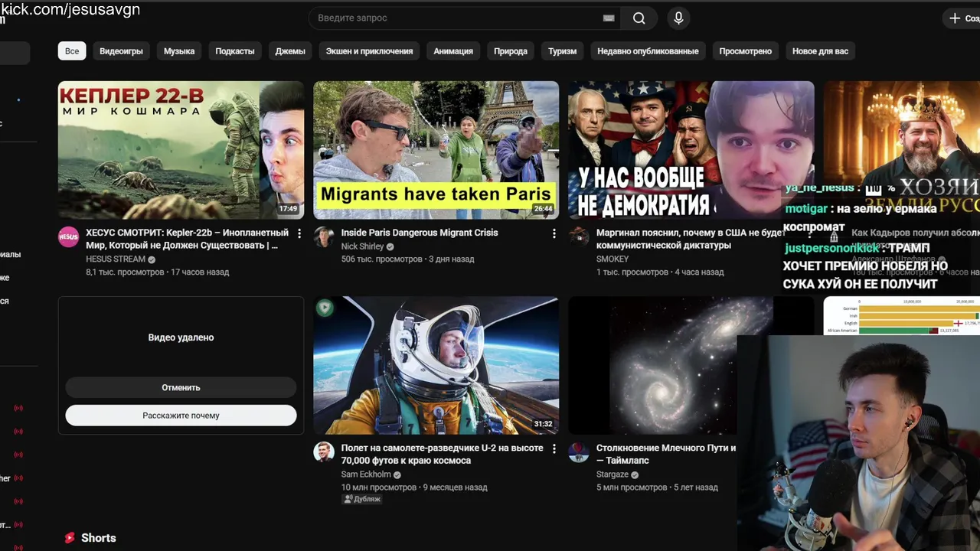This screenshot has width=980, height=551.
Task: Select 'Недавно опубликованные' filter chip
Action: tap(648, 51)
